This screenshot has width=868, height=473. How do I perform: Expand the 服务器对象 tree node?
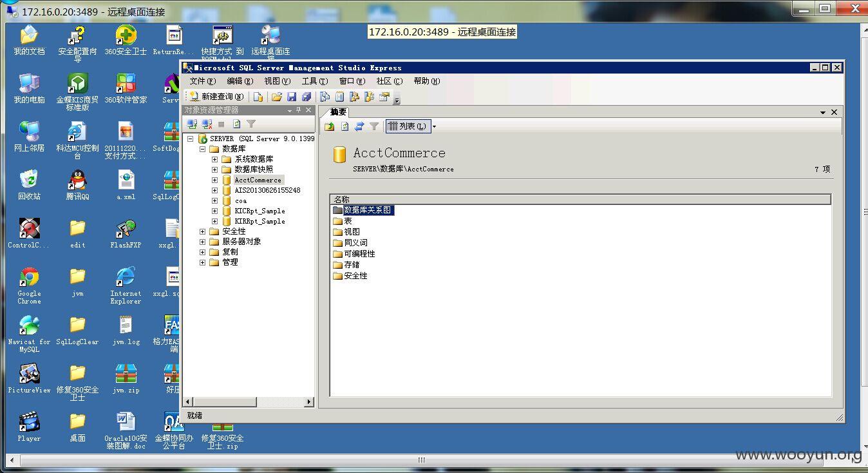point(202,242)
